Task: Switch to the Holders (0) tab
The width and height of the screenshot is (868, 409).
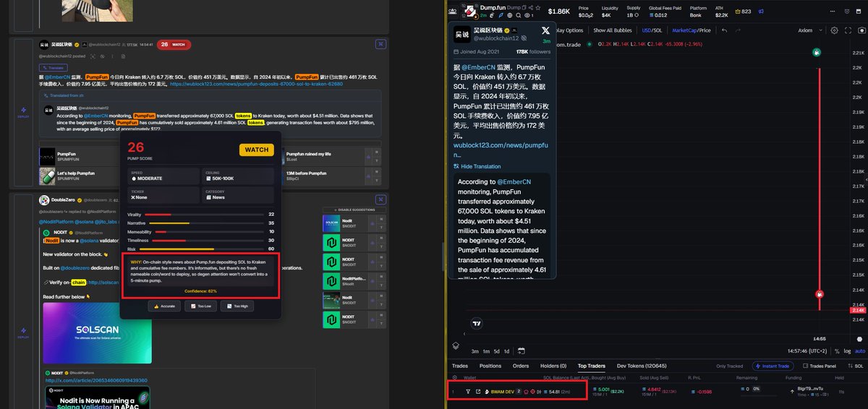Action: click(x=553, y=366)
